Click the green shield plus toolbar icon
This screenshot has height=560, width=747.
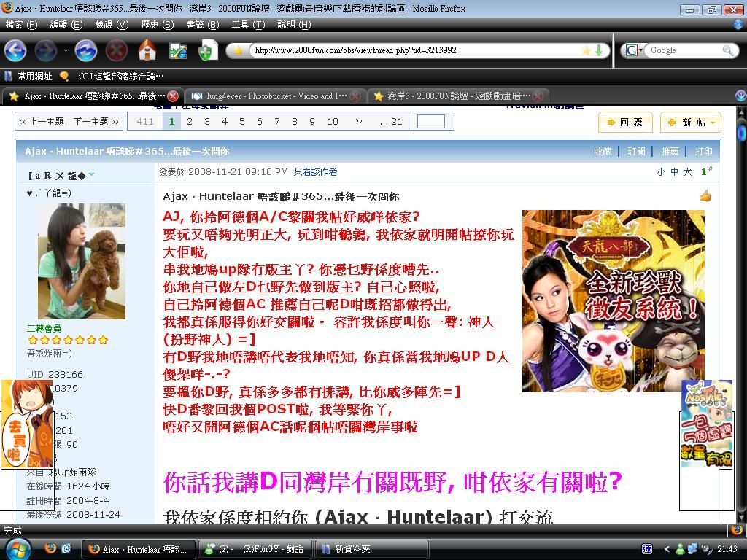tap(207, 50)
